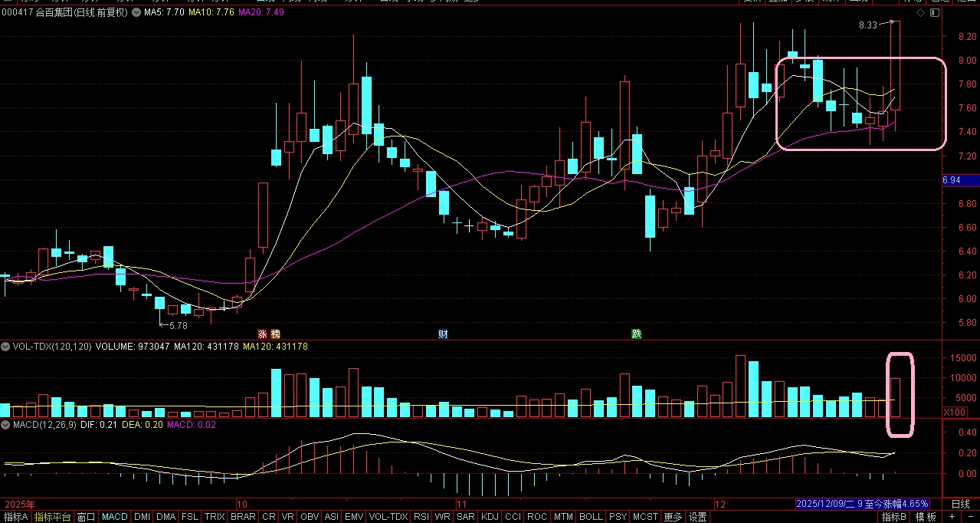
Task: Choose the BRAR indicator
Action: coord(243,517)
